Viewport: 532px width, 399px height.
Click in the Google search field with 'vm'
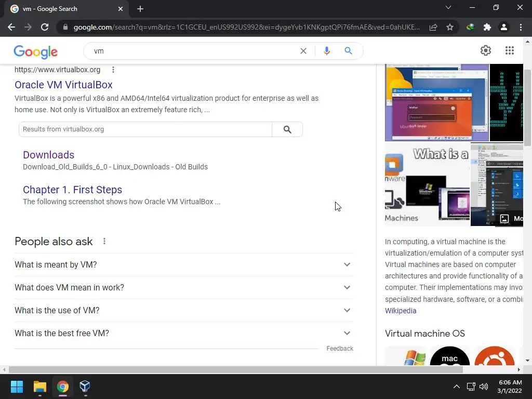click(193, 51)
